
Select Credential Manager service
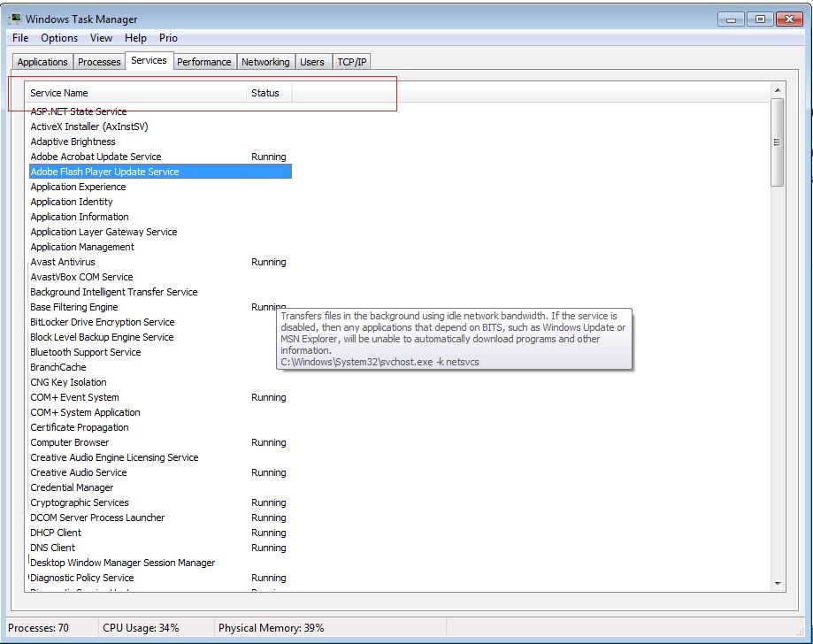[160, 487]
